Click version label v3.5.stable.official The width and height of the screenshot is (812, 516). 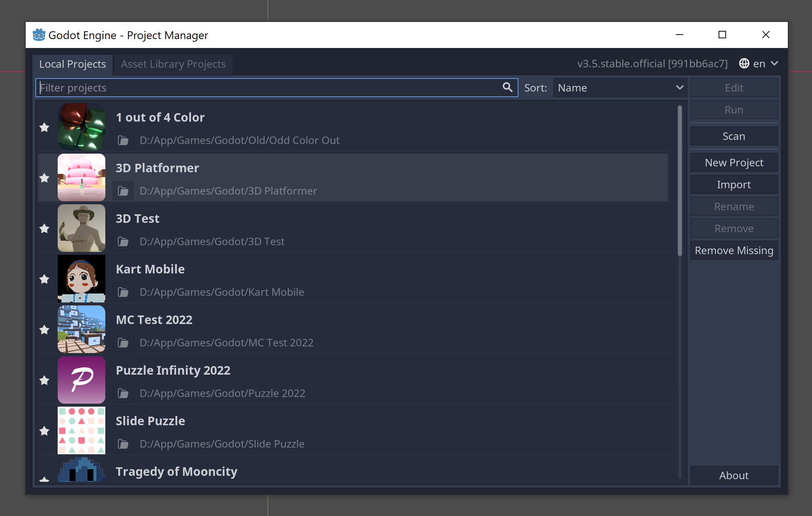652,64
